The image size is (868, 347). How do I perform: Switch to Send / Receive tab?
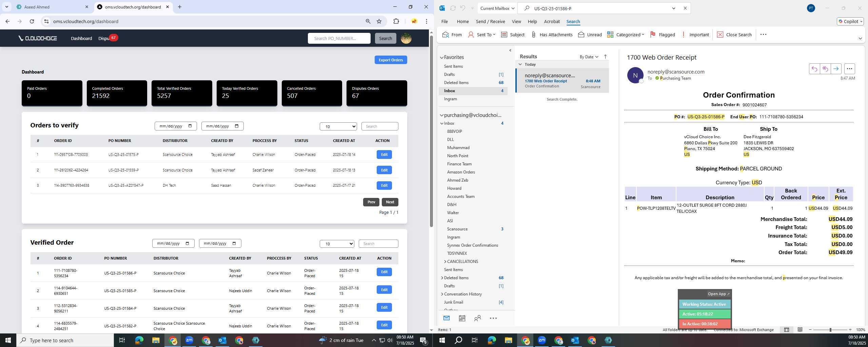(x=490, y=21)
